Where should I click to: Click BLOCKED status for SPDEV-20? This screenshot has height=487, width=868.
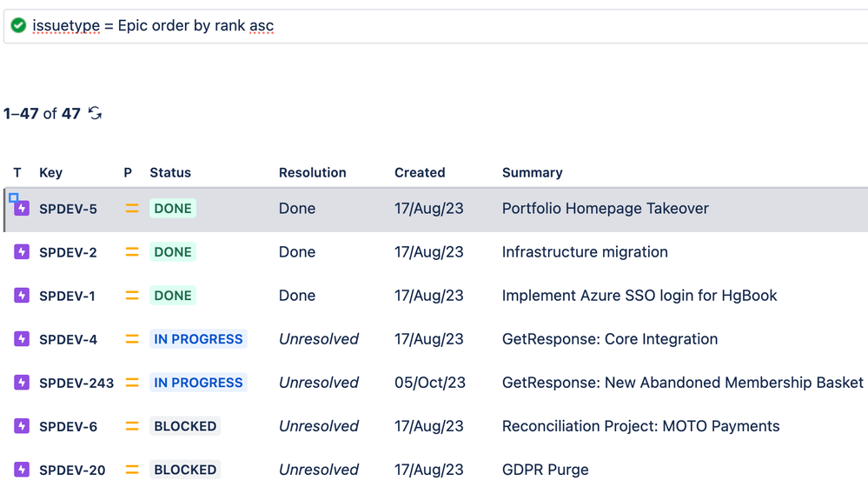pos(185,470)
